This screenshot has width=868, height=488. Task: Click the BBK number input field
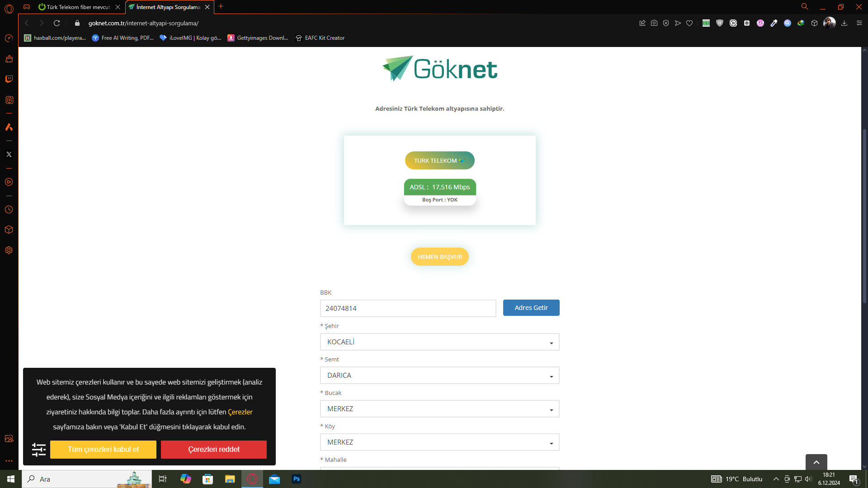coord(408,308)
